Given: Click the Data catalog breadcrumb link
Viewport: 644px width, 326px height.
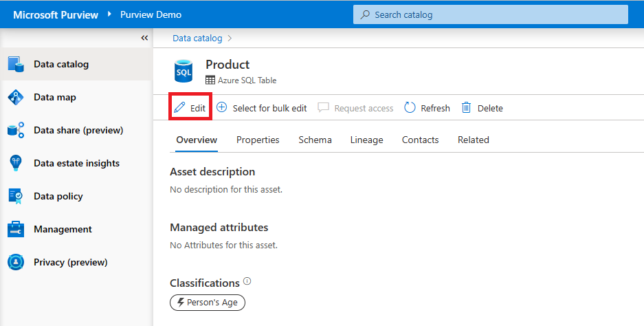Looking at the screenshot, I should click(x=197, y=39).
